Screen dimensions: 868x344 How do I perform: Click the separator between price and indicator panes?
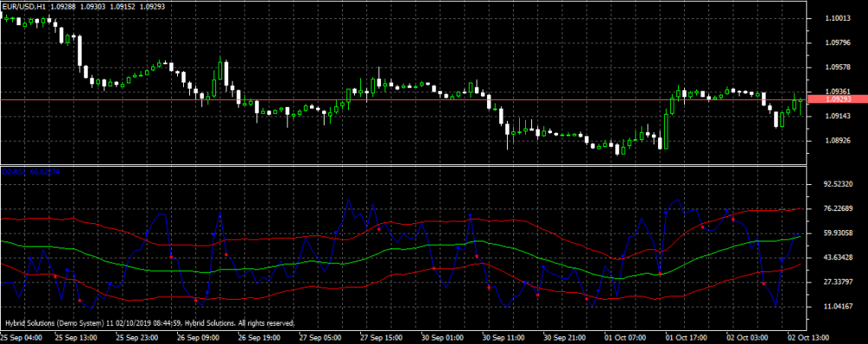404,165
